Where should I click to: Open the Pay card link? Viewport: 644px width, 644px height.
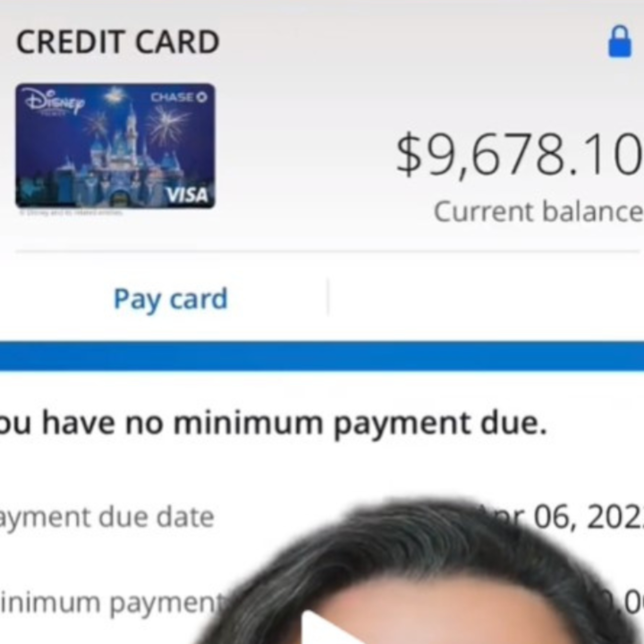coord(170,299)
